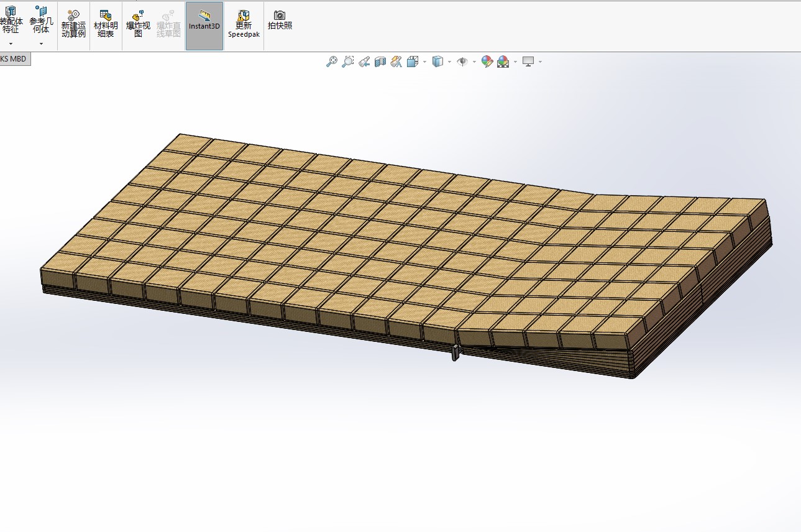801x532 pixels.
Task: Select Zoom to Area tool
Action: pyautogui.click(x=348, y=62)
